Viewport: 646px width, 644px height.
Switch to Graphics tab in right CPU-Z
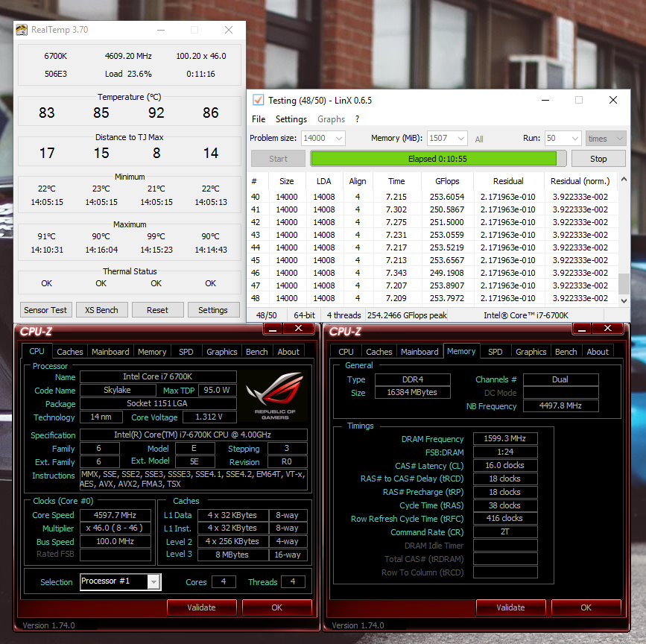pyautogui.click(x=531, y=352)
